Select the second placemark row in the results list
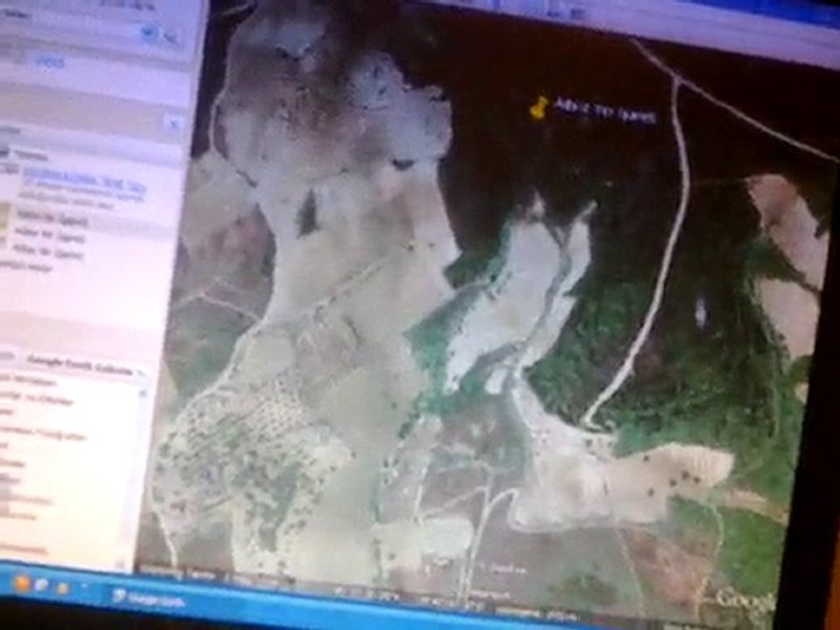The height and width of the screenshot is (630, 840). click(49, 235)
